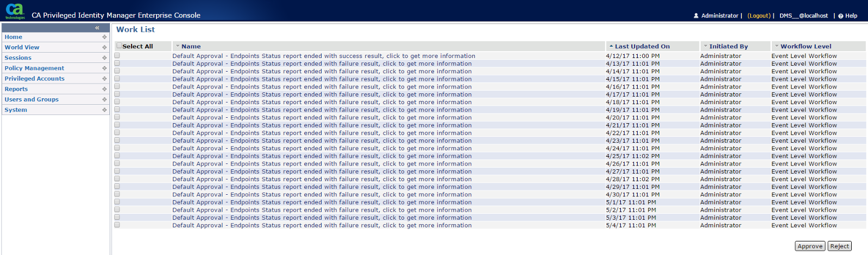The width and height of the screenshot is (868, 255).
Task: Open the Sessions menu
Action: (18, 58)
